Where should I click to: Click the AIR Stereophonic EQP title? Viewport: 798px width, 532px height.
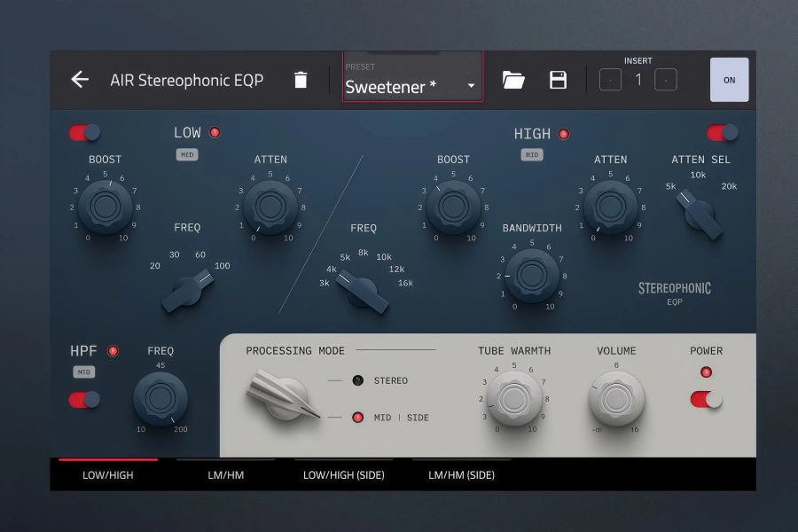coord(187,80)
